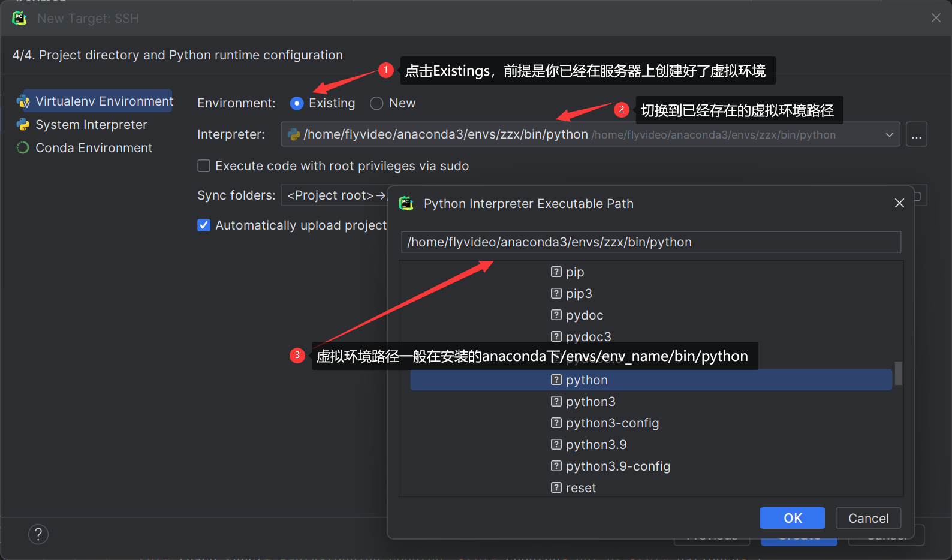This screenshot has height=560, width=952.
Task: Close the Python Interpreter Executable Path dialog
Action: pos(899,203)
